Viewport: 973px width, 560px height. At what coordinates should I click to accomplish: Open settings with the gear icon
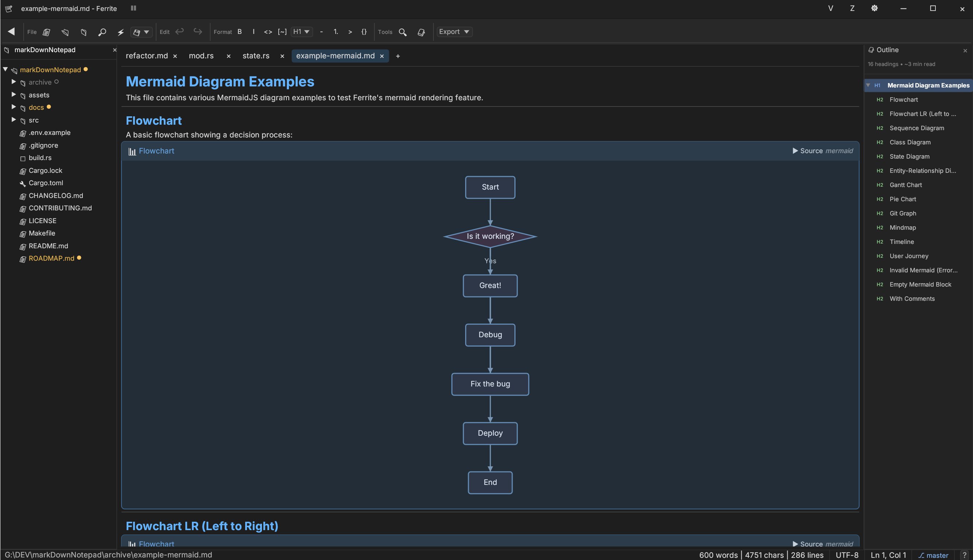click(874, 8)
